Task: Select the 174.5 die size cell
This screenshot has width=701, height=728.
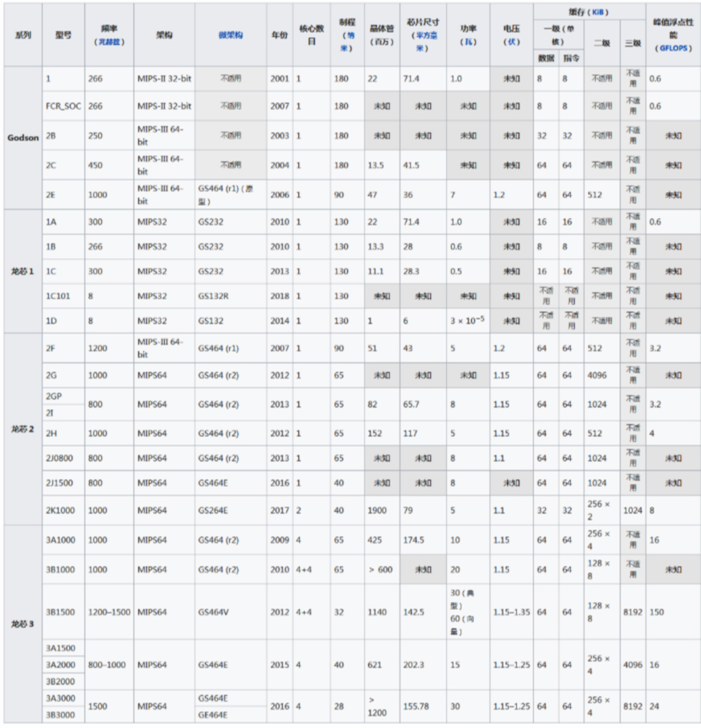Action: 423,540
